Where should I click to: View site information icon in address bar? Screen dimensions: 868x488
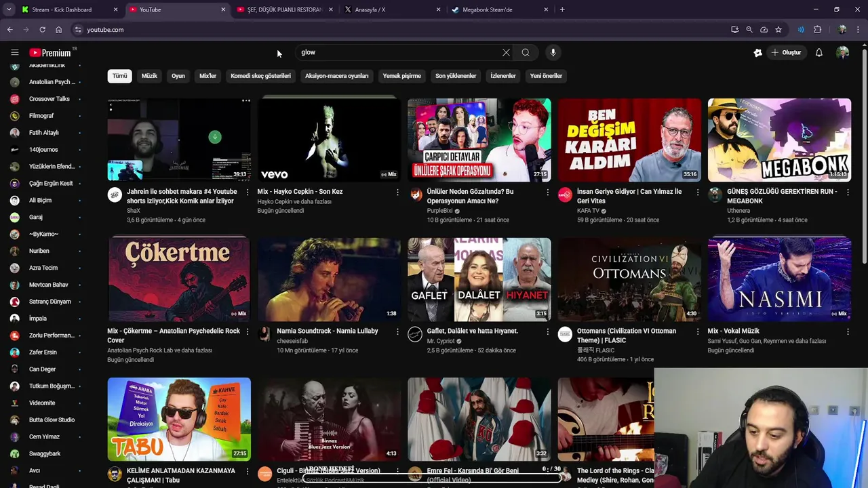(x=78, y=30)
